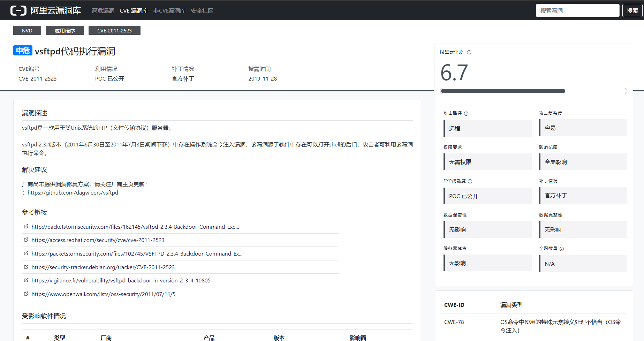
Task: Open the packetstormsecurity 102745 VSFTPD link
Action: pyautogui.click(x=137, y=254)
